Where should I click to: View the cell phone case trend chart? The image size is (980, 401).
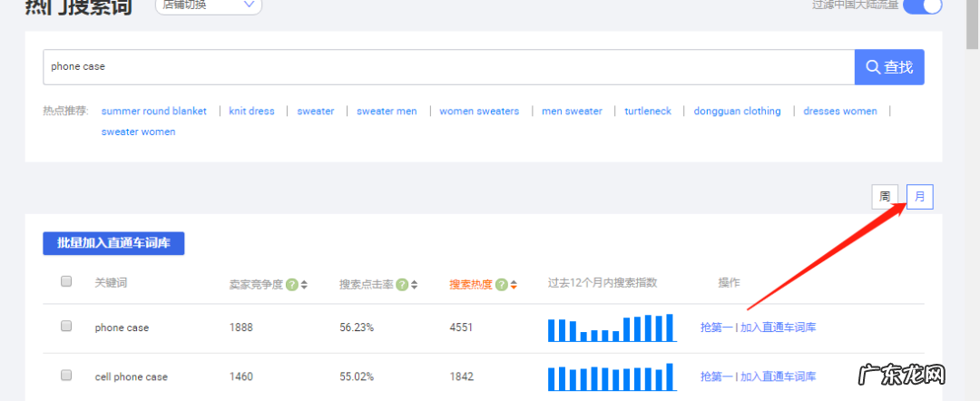click(611, 377)
